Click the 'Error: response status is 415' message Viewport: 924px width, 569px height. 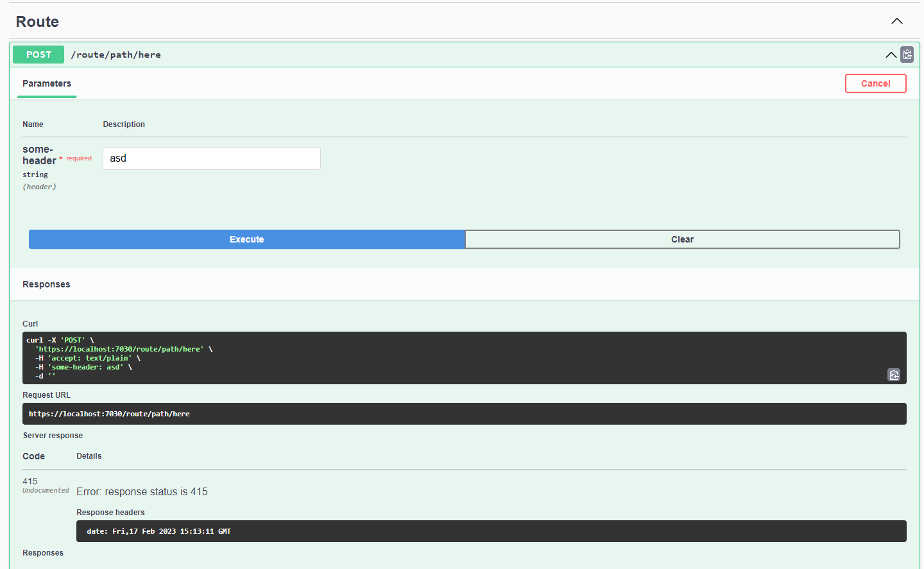pyautogui.click(x=142, y=492)
